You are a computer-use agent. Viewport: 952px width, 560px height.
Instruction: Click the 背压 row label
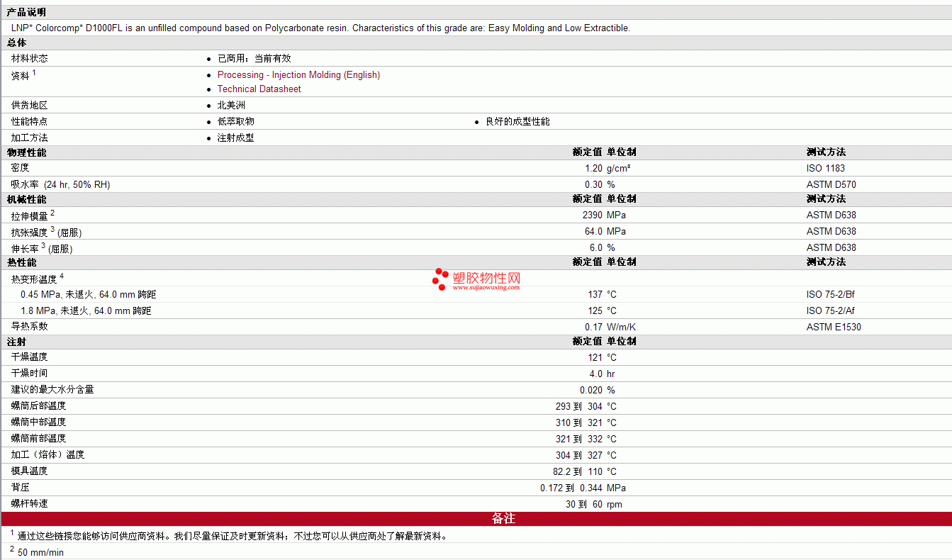tap(21, 488)
